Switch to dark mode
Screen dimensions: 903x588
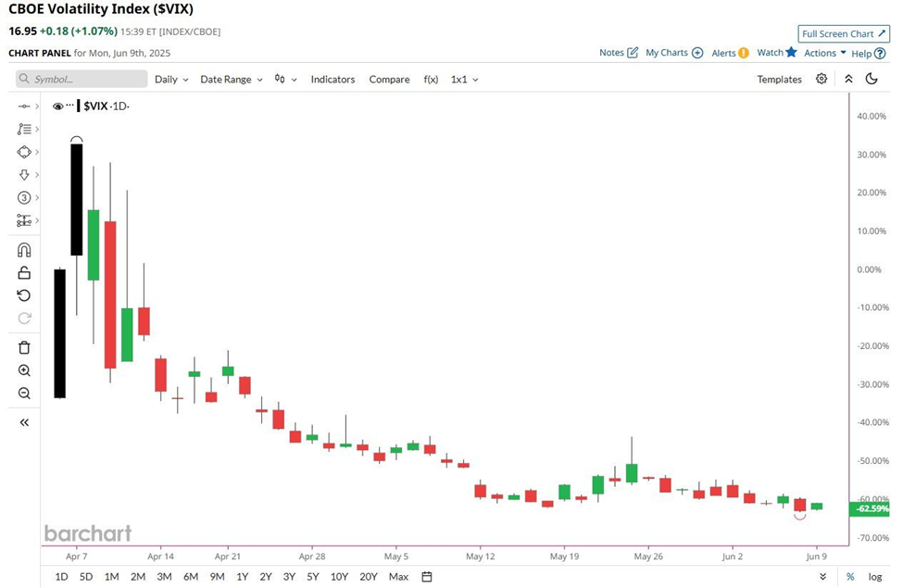click(872, 79)
